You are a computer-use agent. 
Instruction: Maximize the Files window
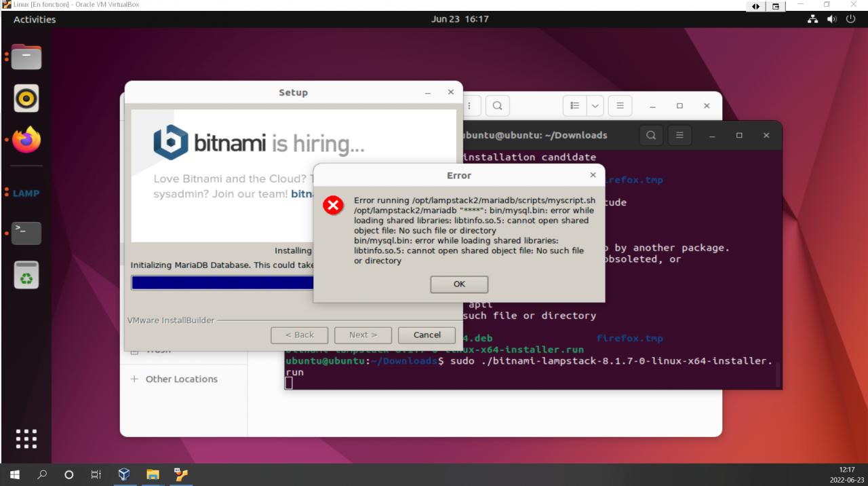(x=679, y=107)
